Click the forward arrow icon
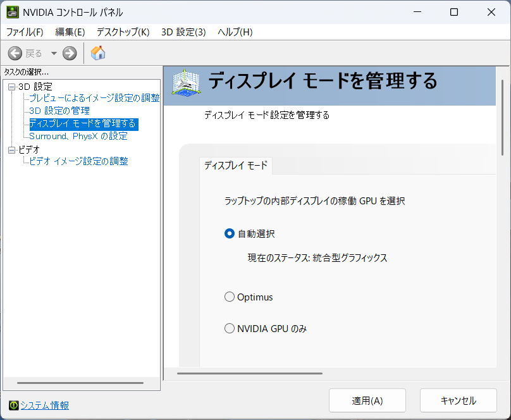The width and height of the screenshot is (511, 420). pyautogui.click(x=70, y=53)
